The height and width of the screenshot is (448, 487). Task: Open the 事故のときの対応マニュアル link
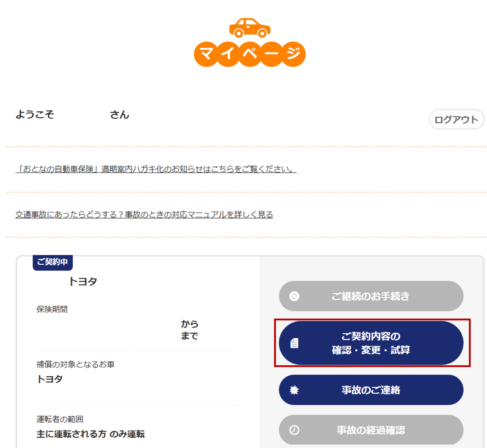[x=144, y=214]
